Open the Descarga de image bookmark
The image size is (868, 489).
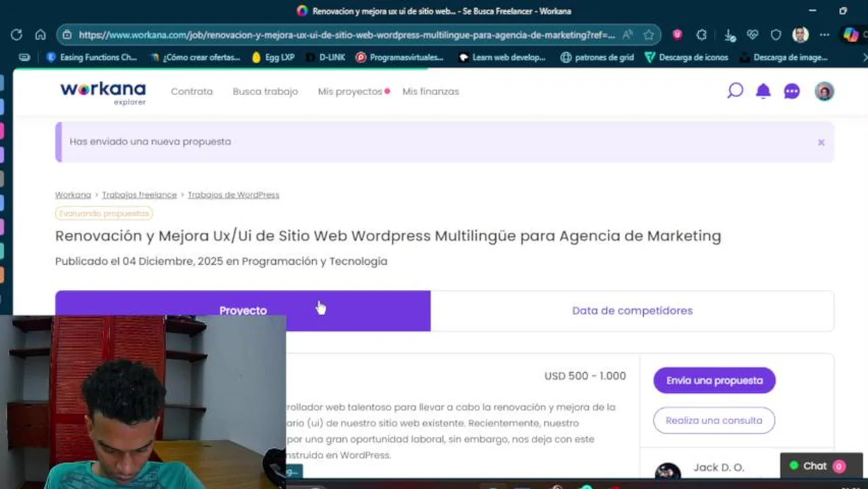pos(784,58)
